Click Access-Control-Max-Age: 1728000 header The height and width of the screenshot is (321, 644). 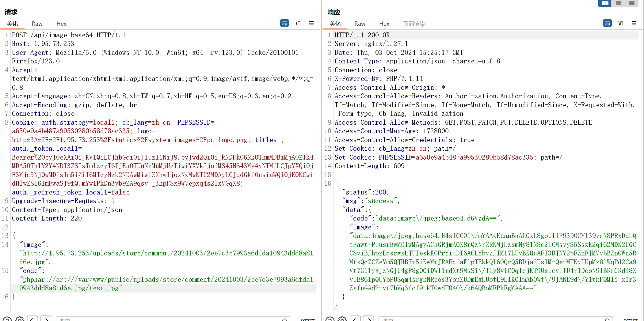tap(392, 131)
